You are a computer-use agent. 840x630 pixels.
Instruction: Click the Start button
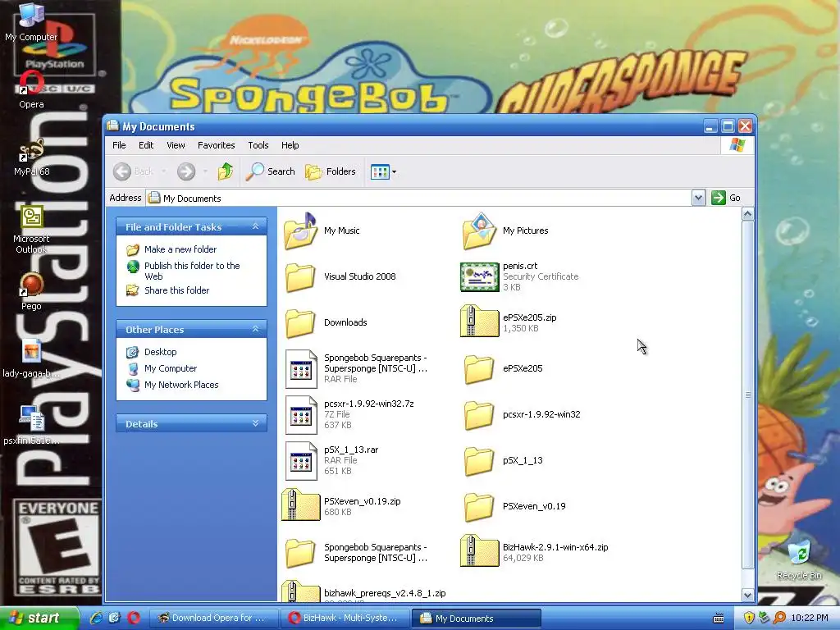pyautogui.click(x=39, y=619)
